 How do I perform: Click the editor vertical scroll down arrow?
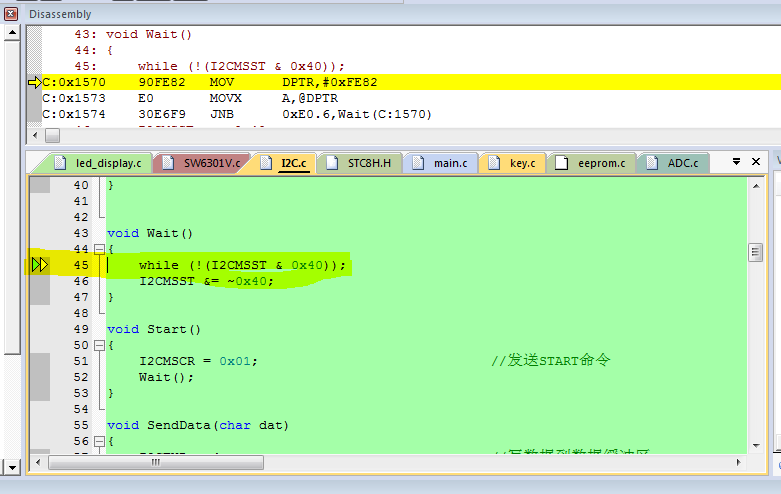[756, 446]
